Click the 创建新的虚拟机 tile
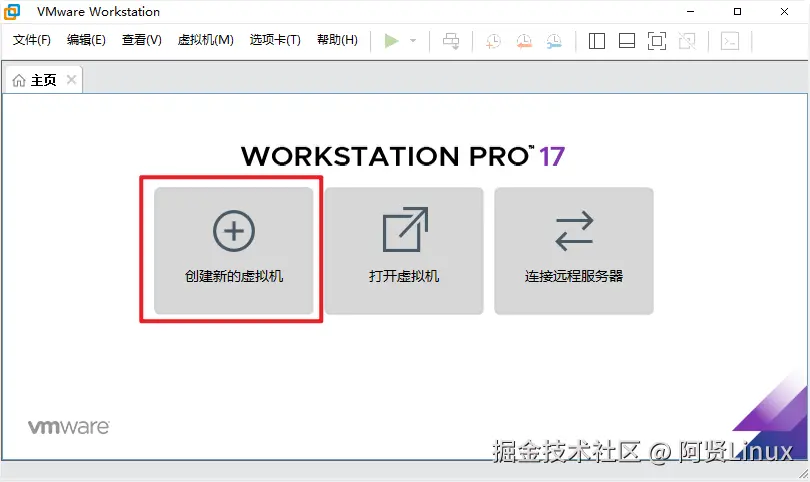The width and height of the screenshot is (810, 482). click(x=233, y=251)
